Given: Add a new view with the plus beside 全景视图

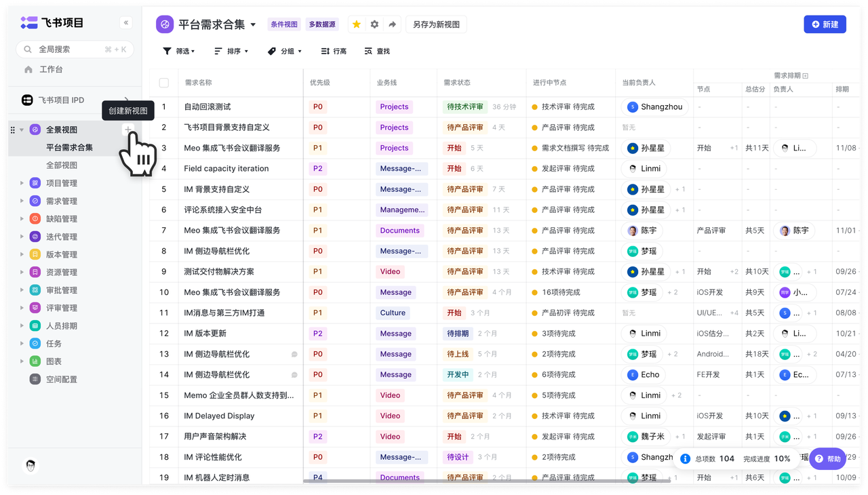Looking at the screenshot, I should (127, 130).
